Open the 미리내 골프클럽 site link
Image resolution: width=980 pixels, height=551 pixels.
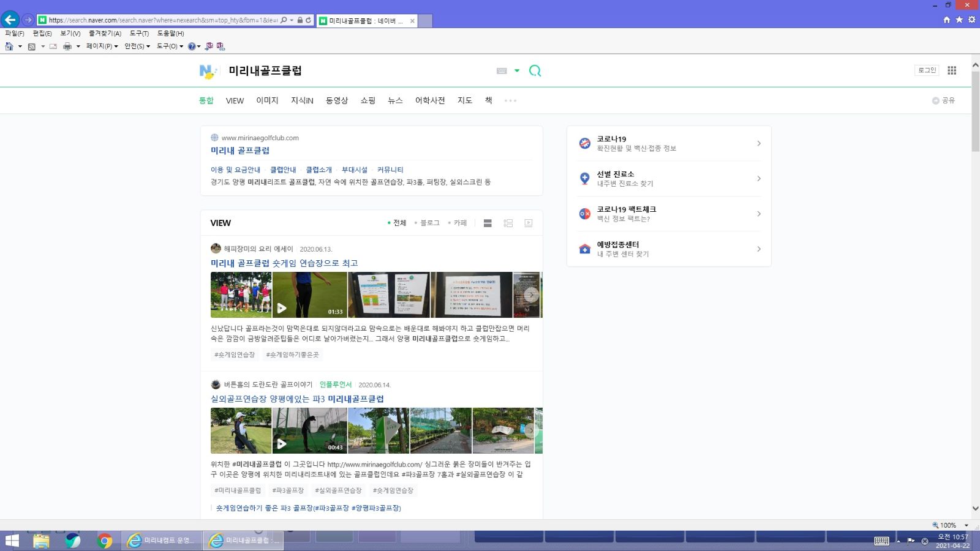pyautogui.click(x=240, y=151)
